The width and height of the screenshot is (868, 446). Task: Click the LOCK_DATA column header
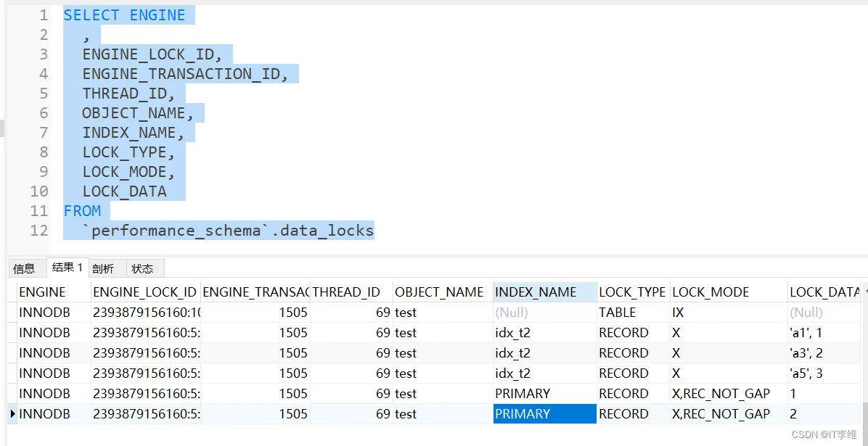click(x=824, y=292)
